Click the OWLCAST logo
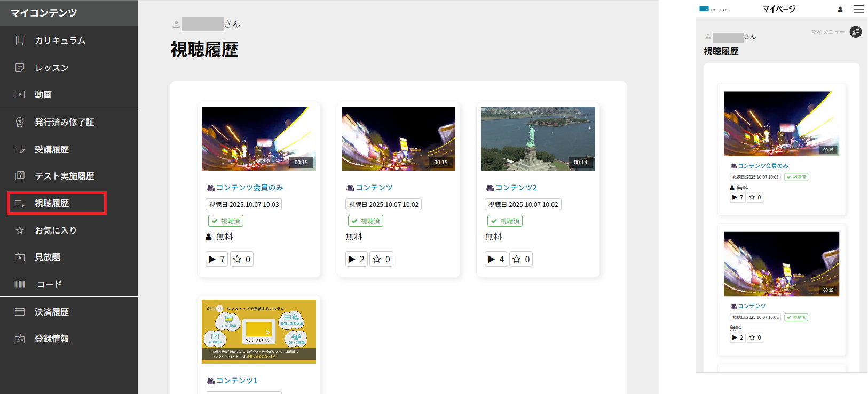The image size is (868, 394). (714, 9)
